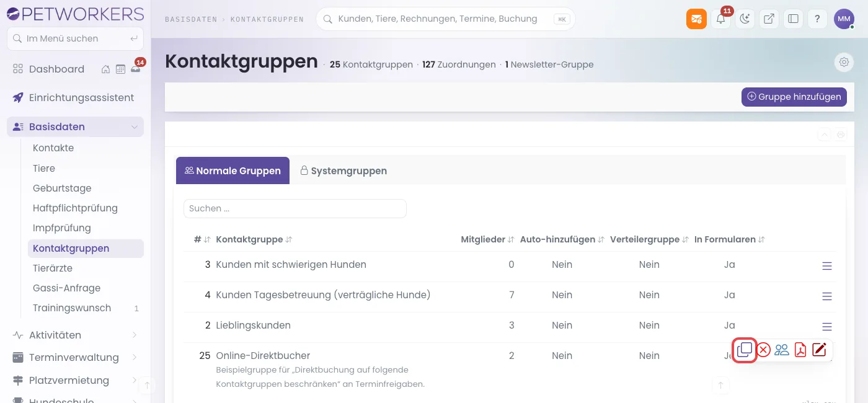The width and height of the screenshot is (868, 403).
Task: Click the print icon above table
Action: (x=841, y=135)
